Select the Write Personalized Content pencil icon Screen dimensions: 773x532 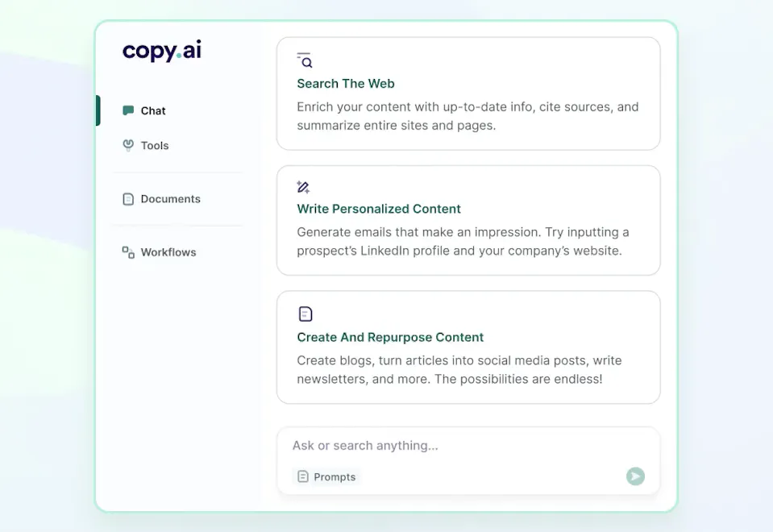(303, 186)
